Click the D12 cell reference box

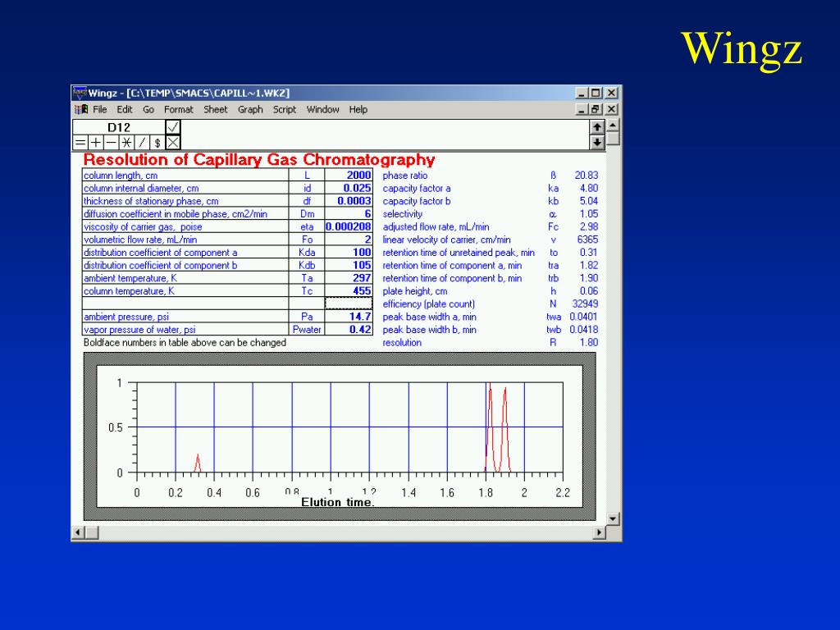(x=119, y=127)
